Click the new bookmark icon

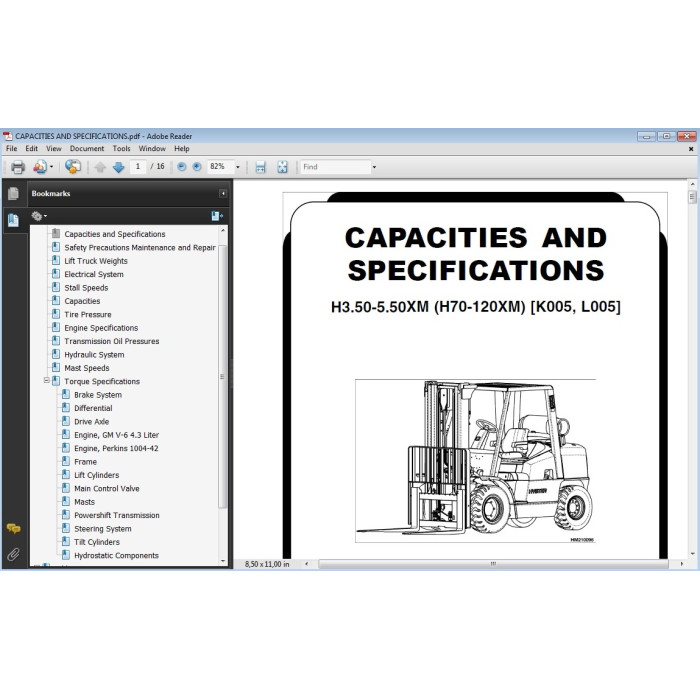[x=217, y=216]
